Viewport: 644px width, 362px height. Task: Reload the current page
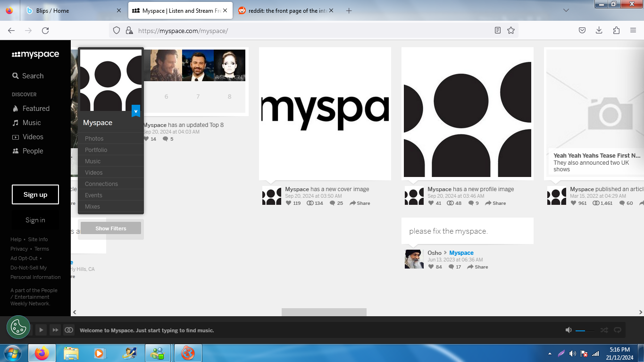point(45,30)
